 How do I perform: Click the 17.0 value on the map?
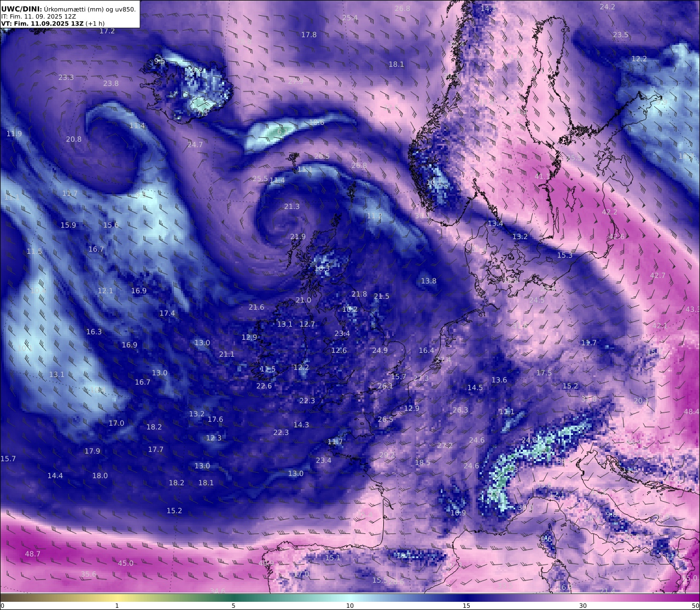(x=116, y=423)
